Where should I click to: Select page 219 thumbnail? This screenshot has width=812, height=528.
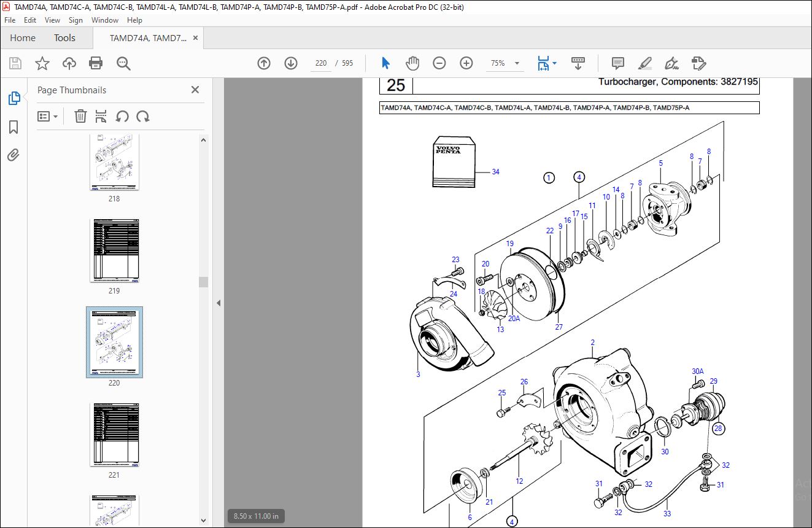(114, 250)
